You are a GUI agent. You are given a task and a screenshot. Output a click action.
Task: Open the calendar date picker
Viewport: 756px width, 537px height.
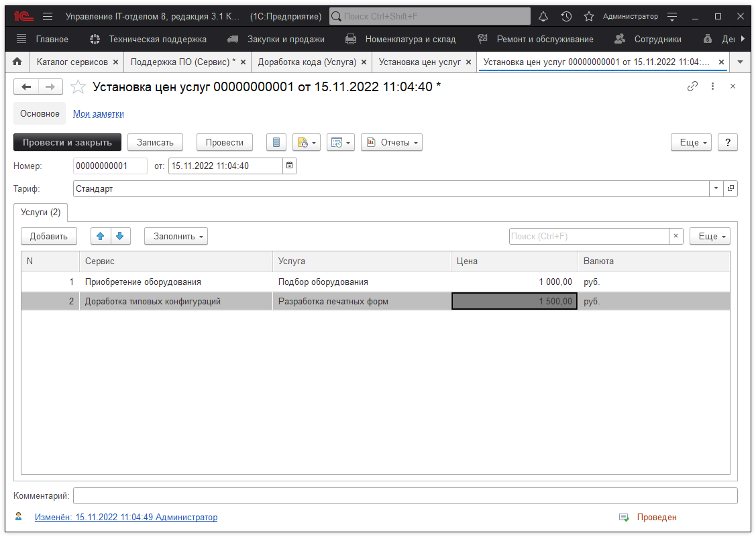[x=289, y=166]
